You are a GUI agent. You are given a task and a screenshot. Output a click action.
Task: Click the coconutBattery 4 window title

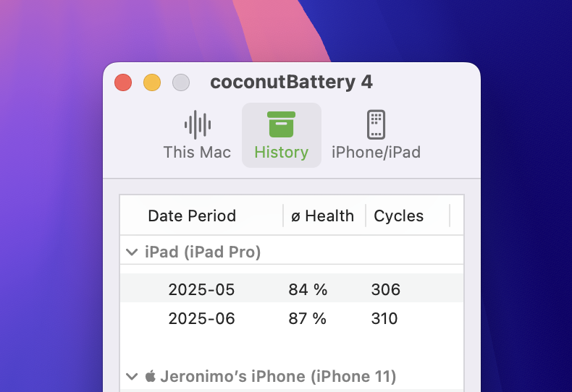point(291,82)
